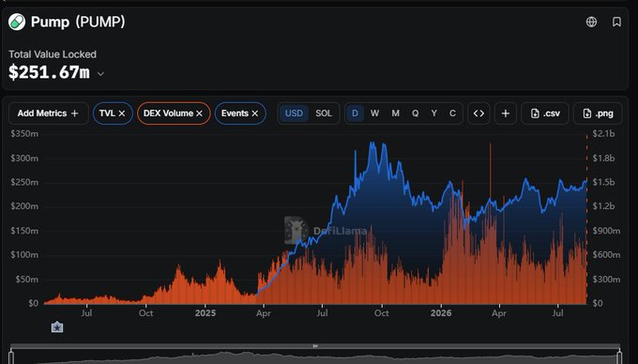Remove the Events metric chip

(255, 114)
